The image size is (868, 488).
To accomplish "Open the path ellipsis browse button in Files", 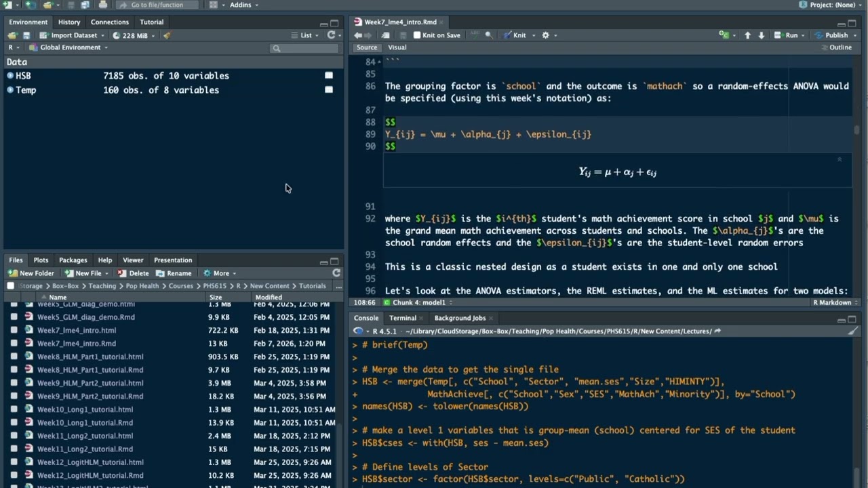I will (x=338, y=286).
